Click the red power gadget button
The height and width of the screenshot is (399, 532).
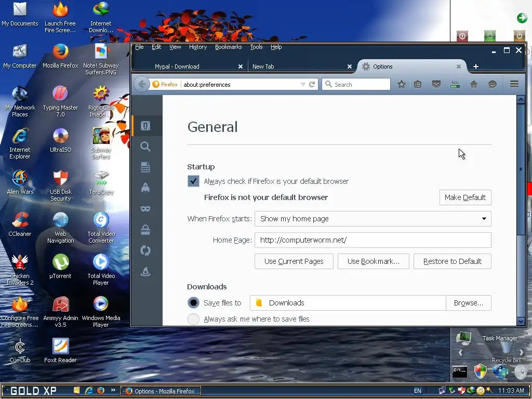tap(462, 36)
